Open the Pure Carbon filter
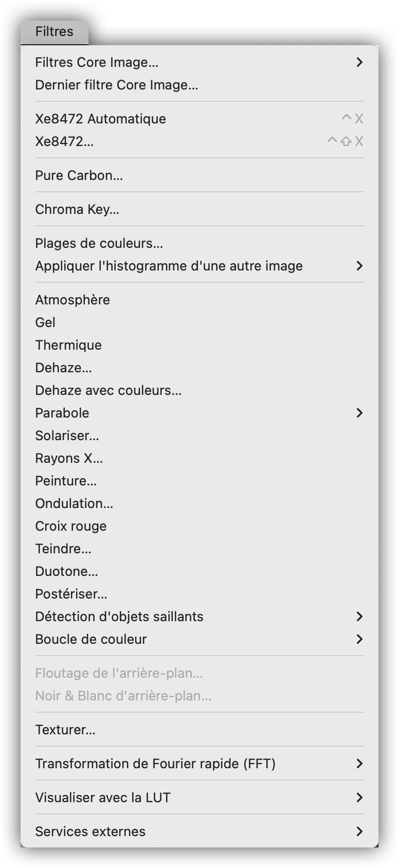 (x=79, y=175)
